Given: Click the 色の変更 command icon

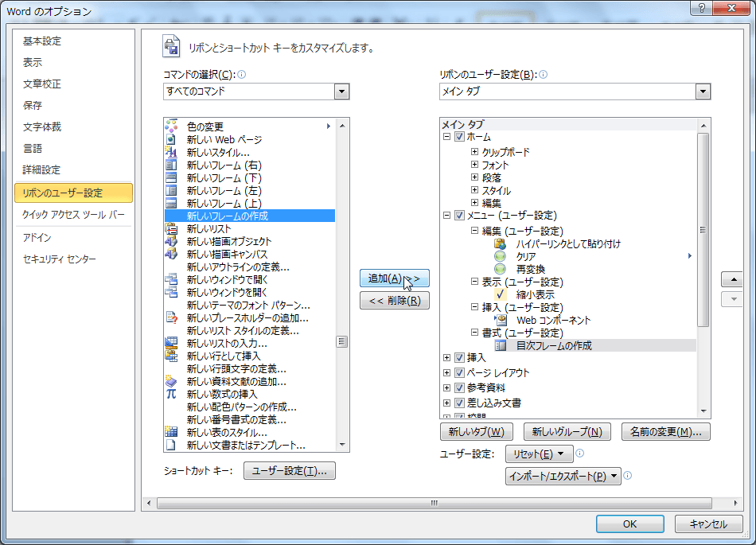Looking at the screenshot, I should click(x=171, y=127).
